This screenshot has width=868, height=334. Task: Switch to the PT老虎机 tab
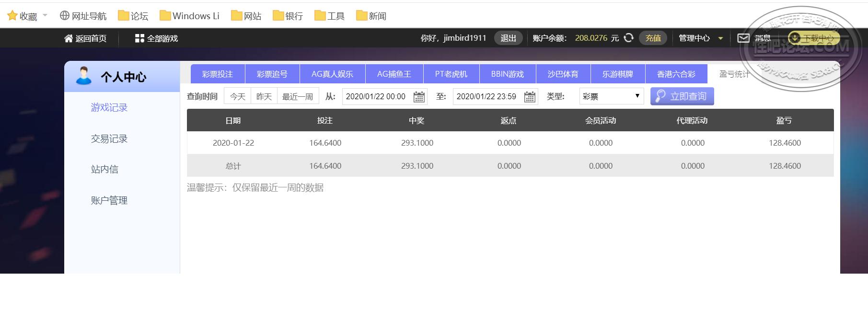tap(451, 74)
